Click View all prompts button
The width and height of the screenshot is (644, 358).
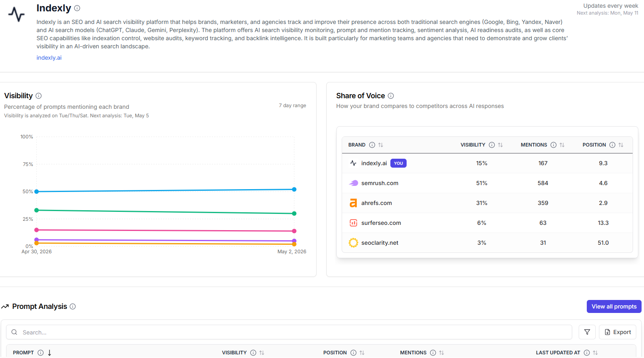pyautogui.click(x=614, y=306)
